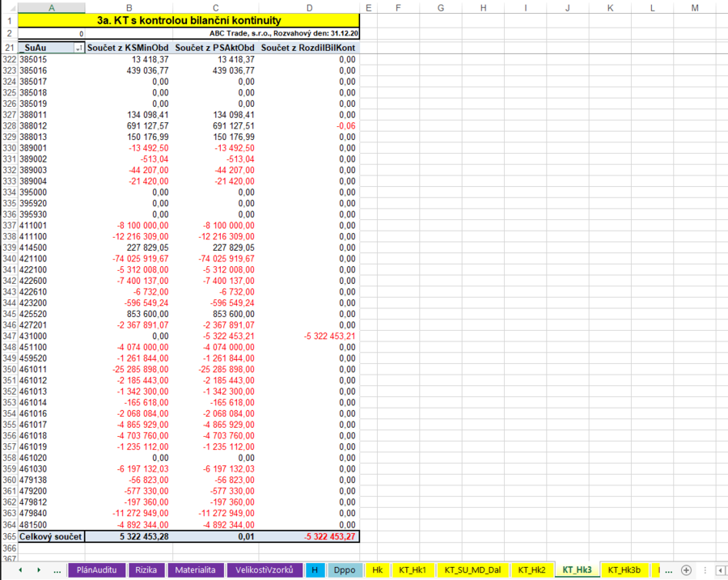
Task: Switch to the PlánAuditu sheet tab
Action: pyautogui.click(x=97, y=569)
